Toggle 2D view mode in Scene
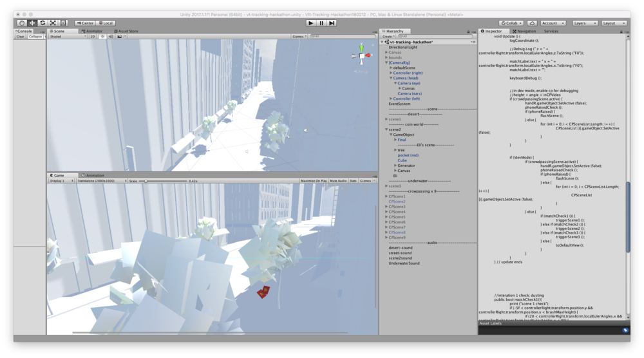 tap(93, 37)
